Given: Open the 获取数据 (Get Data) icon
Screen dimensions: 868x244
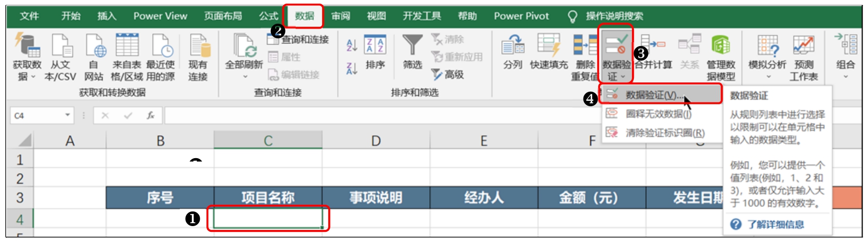Looking at the screenshot, I should coord(27,45).
